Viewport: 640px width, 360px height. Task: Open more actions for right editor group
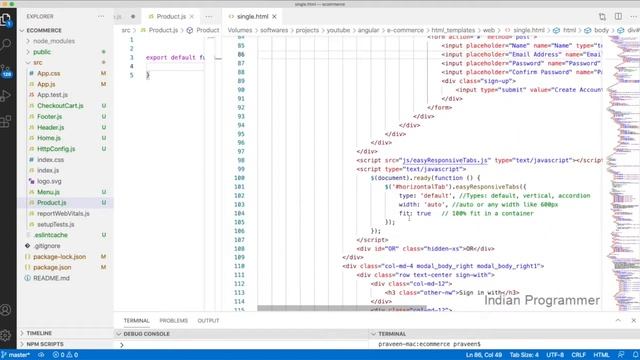[x=633, y=16]
